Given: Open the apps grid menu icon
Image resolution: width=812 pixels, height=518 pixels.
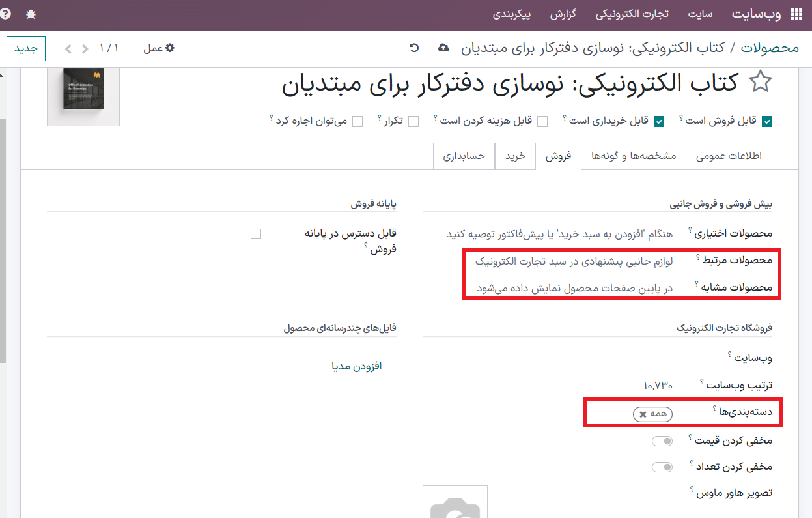Looking at the screenshot, I should click(796, 14).
